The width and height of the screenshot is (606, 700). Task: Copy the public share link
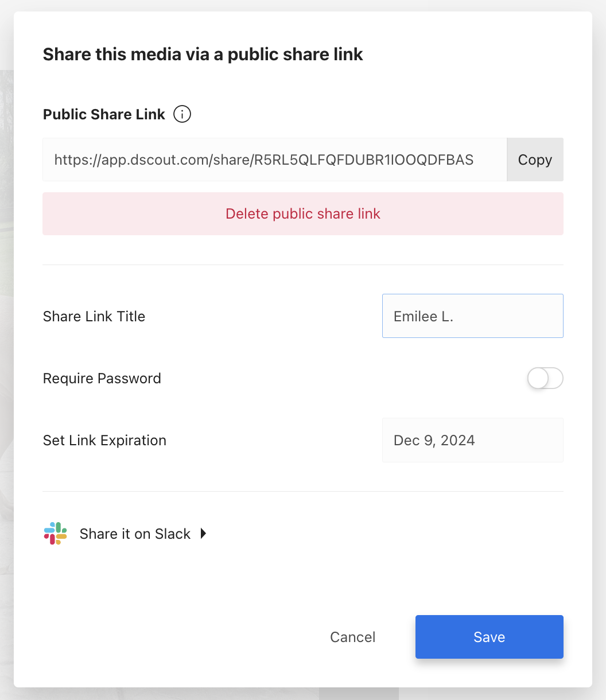coord(534,159)
